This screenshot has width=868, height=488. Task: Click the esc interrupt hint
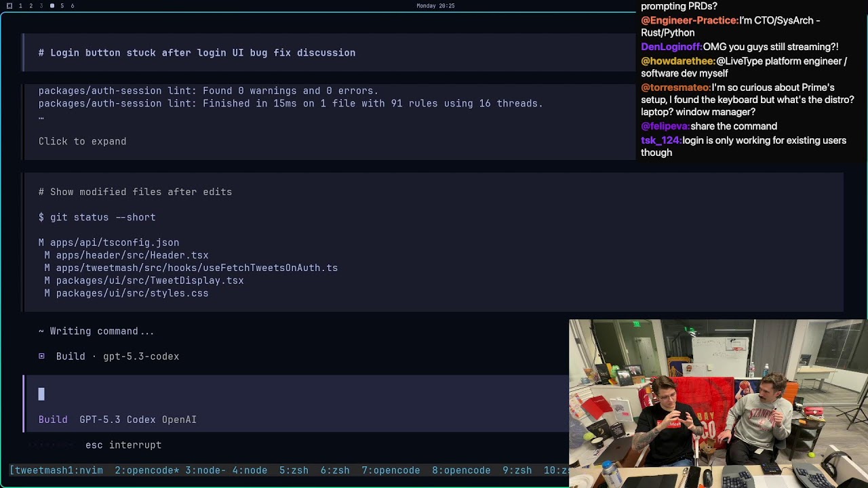click(123, 445)
